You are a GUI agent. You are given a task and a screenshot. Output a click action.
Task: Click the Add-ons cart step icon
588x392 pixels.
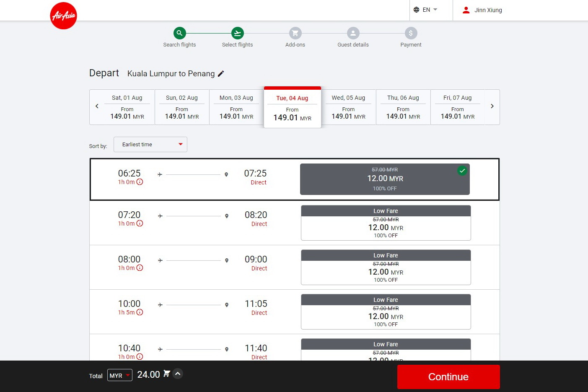coord(295,33)
